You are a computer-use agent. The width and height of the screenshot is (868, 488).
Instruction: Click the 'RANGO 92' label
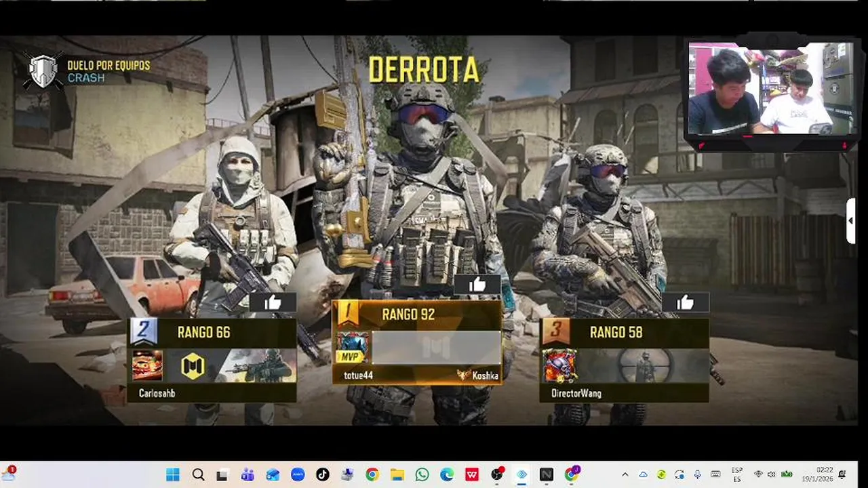point(408,314)
